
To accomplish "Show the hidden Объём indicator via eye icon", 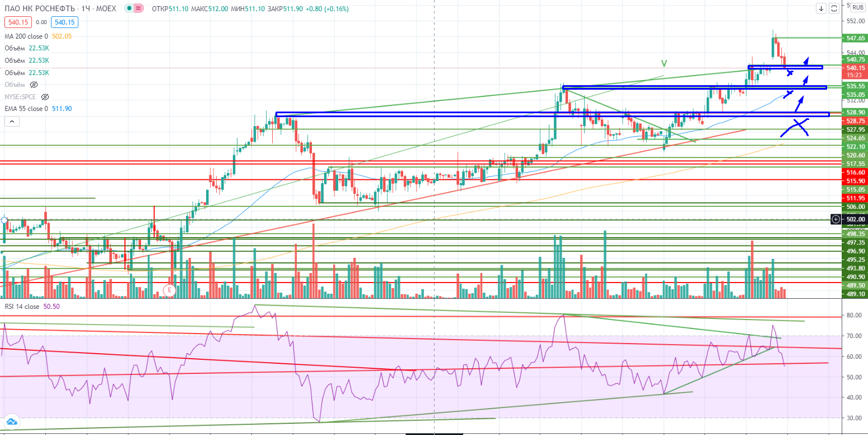I will (34, 85).
